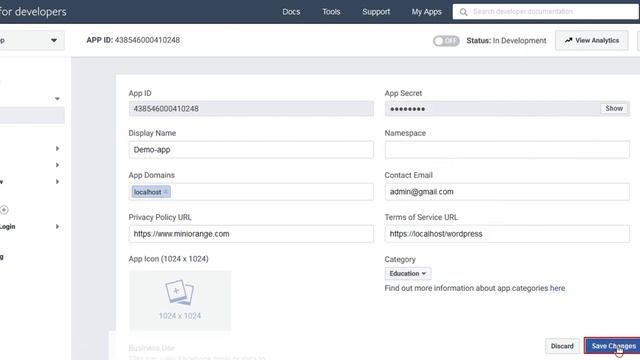The image size is (640, 360).
Task: Open the Education category dropdown
Action: tap(408, 273)
